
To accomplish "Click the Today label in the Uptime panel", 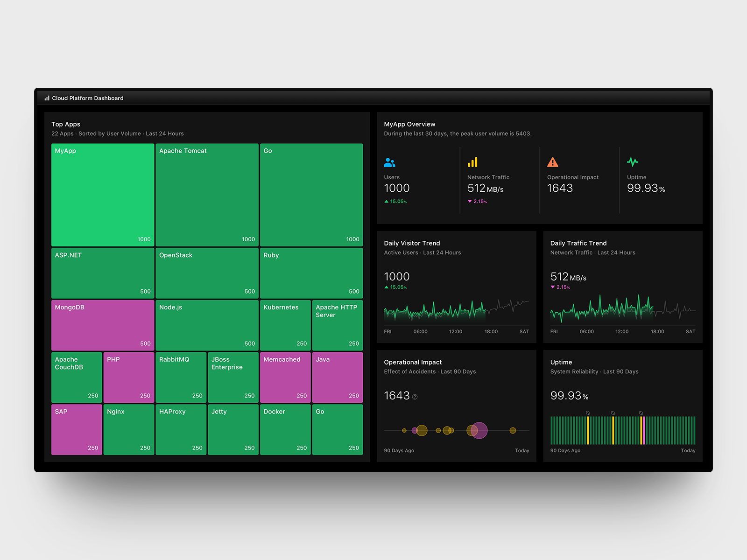I will click(x=688, y=450).
